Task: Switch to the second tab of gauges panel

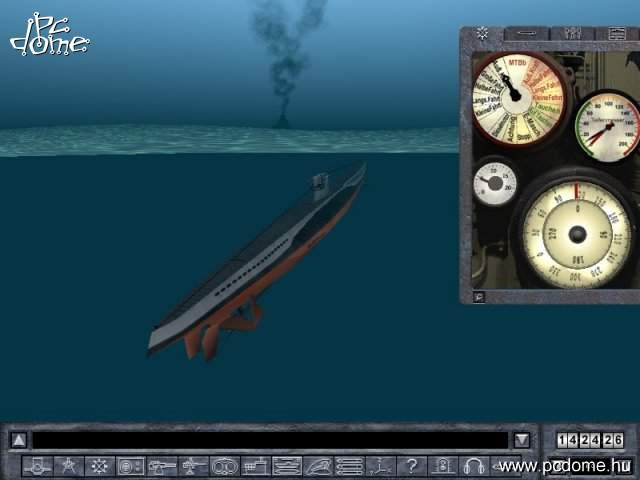Action: (525, 33)
